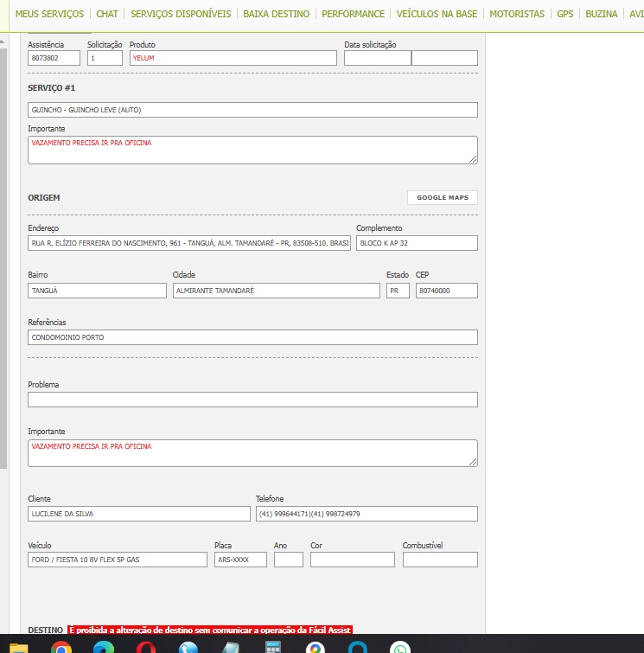
Task: Open File Explorer from the taskbar
Action: 19,648
